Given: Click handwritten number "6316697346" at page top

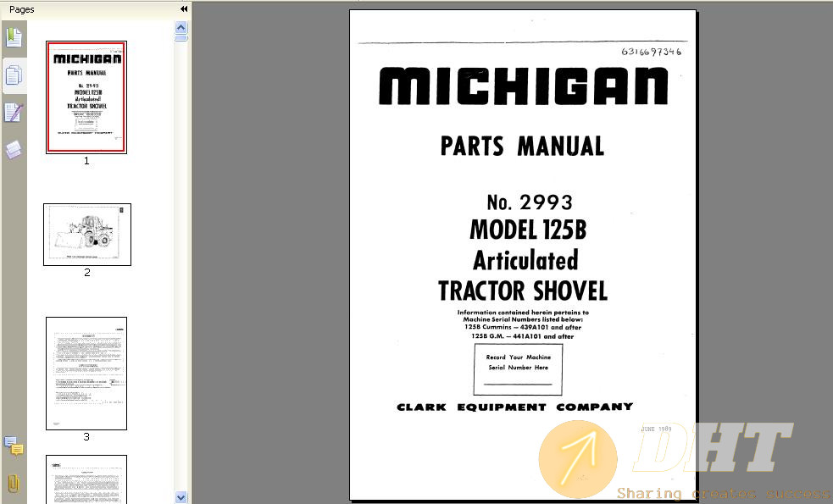Looking at the screenshot, I should point(652,52).
